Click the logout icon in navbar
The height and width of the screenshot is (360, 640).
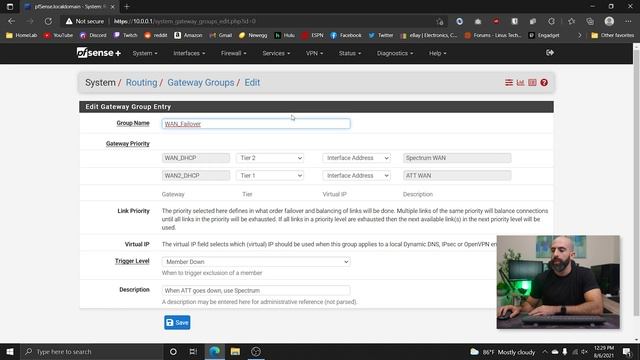click(x=550, y=53)
